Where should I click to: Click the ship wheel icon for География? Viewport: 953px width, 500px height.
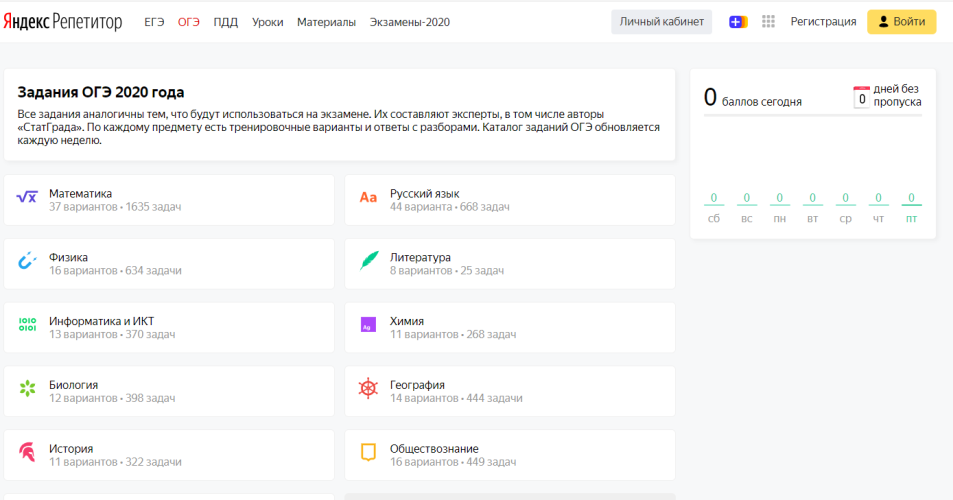[x=368, y=388]
